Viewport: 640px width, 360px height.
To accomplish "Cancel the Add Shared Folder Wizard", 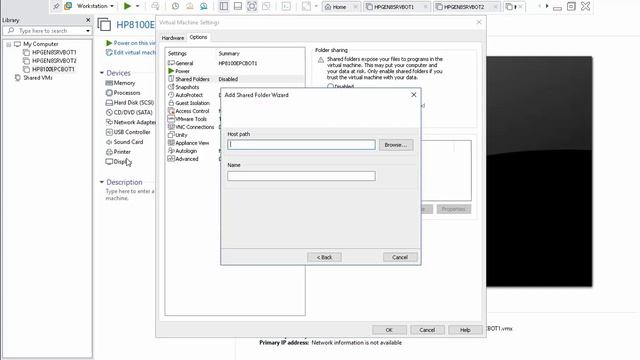I will 400,257.
